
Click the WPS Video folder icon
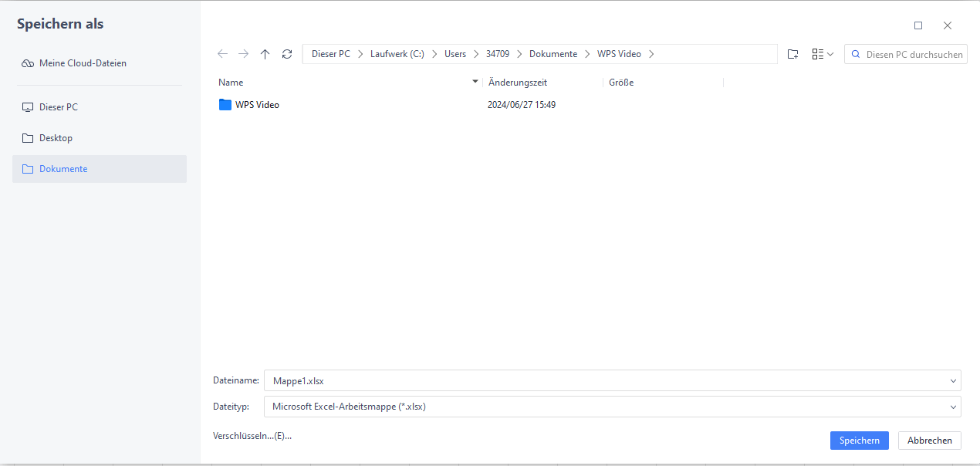click(225, 104)
